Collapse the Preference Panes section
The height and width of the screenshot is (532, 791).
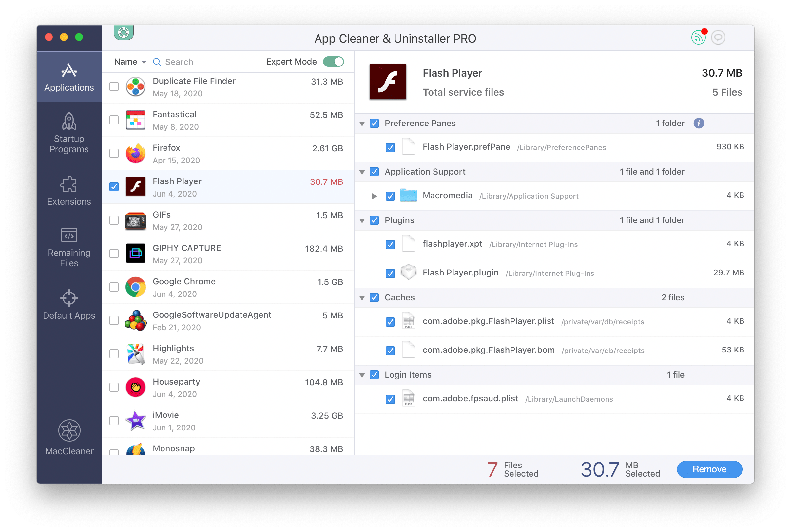pos(363,122)
